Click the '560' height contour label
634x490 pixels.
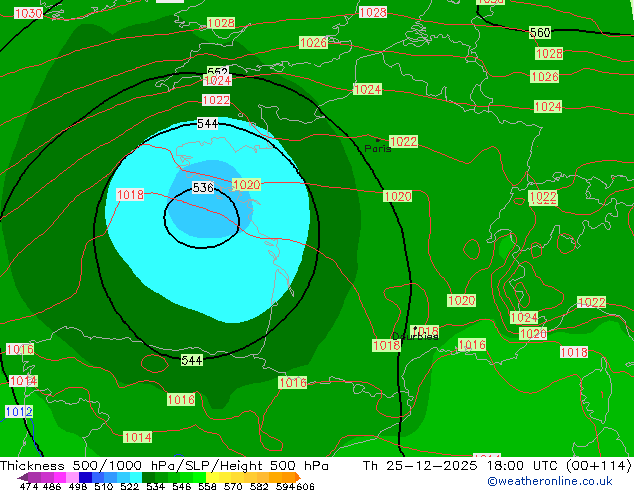pos(540,32)
